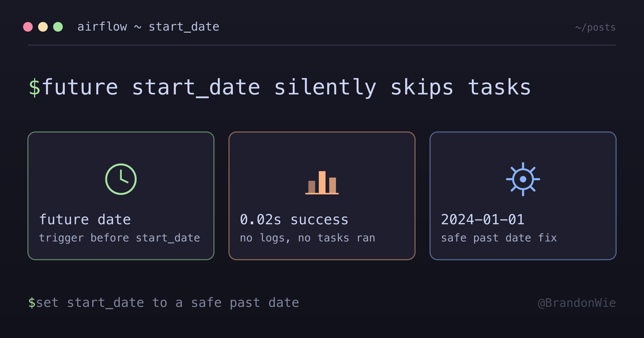Click the dollar prompt in footer line
The height and width of the screenshot is (338, 644).
(x=32, y=303)
